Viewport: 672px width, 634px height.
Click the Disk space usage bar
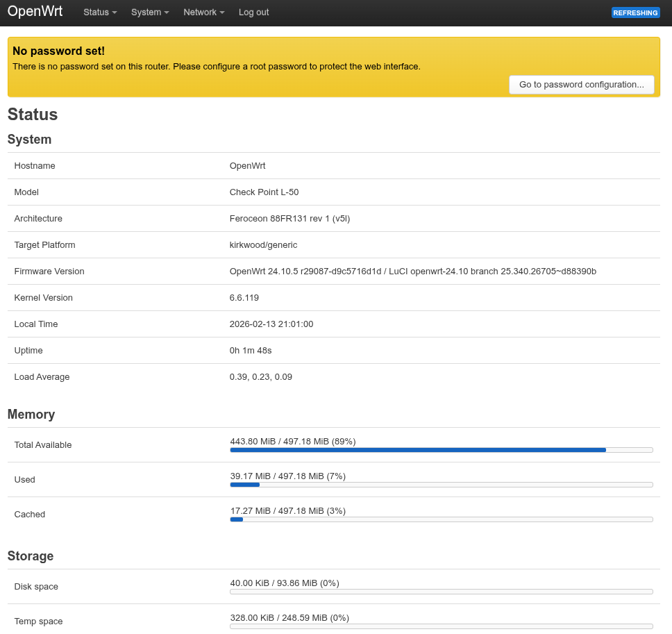coord(441,592)
